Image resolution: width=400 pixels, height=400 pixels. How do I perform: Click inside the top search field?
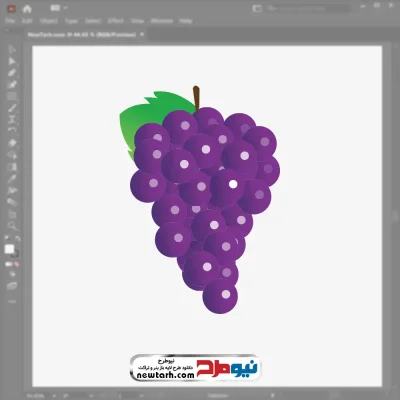[x=308, y=8]
